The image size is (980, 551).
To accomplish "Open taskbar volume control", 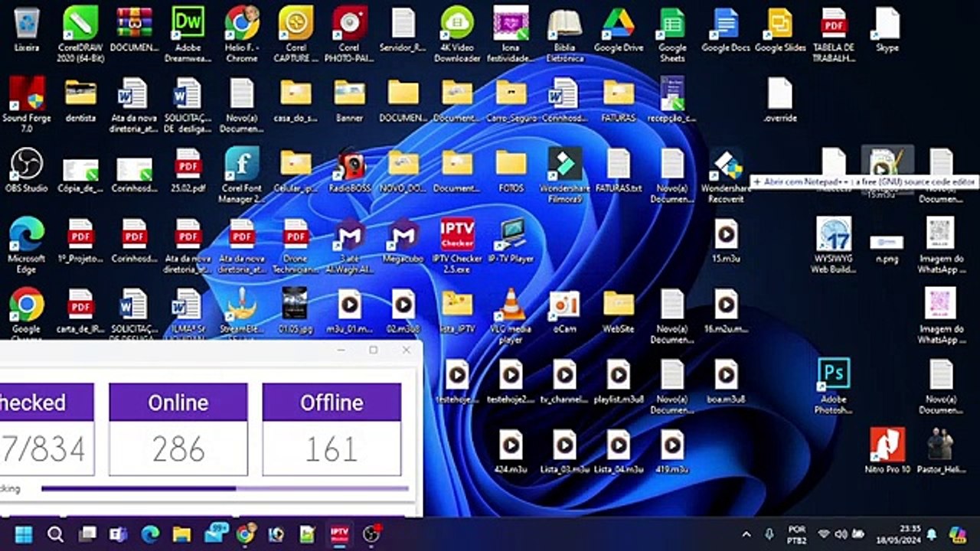I will [x=841, y=534].
